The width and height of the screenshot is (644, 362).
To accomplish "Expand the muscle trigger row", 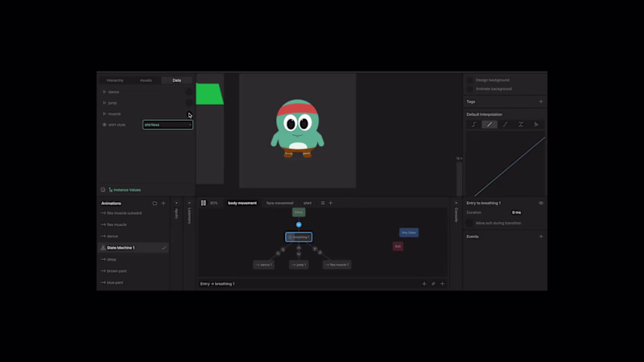I will tap(105, 113).
